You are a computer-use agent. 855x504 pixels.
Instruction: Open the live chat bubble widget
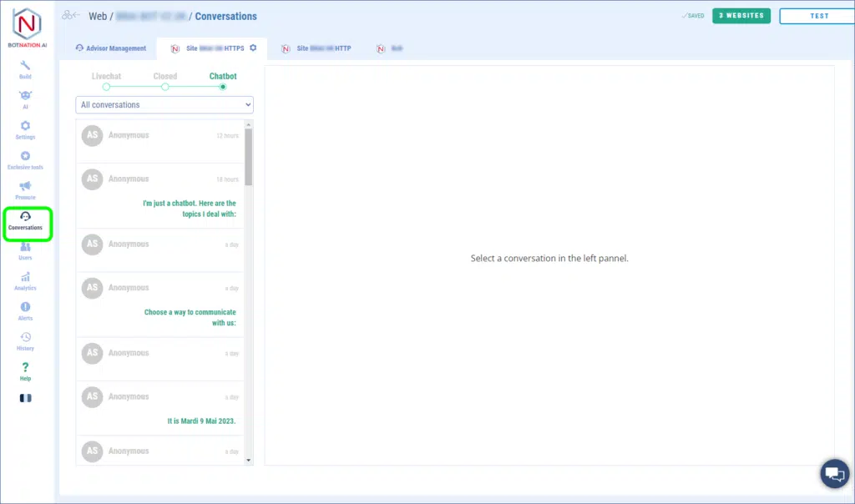(x=834, y=474)
